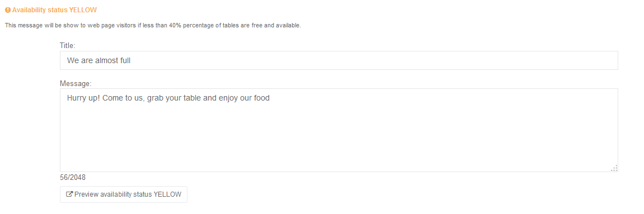644x214 pixels.
Task: Place cursor after "almost full" in Title
Action: pos(131,60)
